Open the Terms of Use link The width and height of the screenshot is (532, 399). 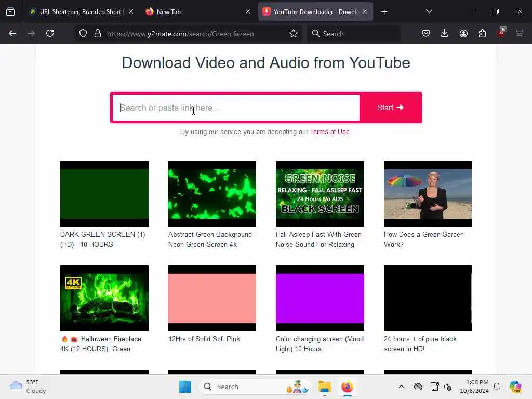[x=329, y=131]
